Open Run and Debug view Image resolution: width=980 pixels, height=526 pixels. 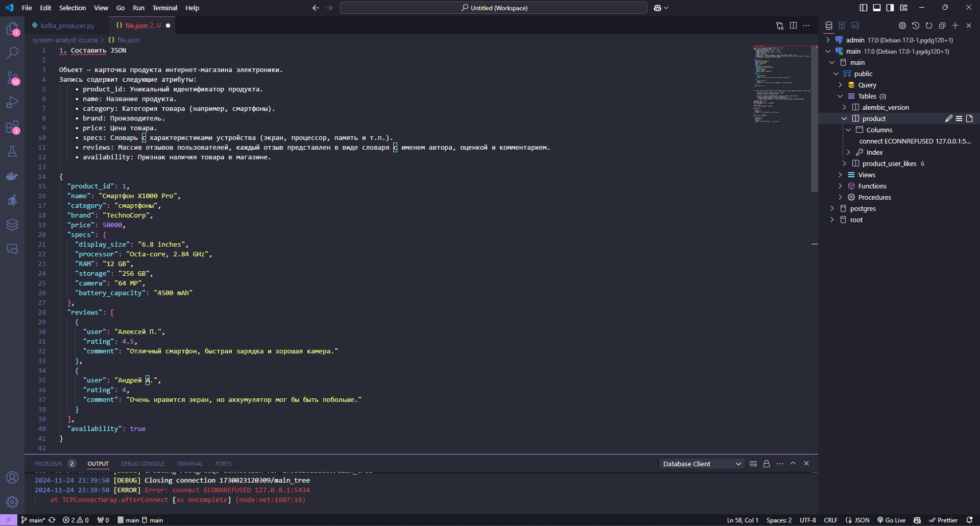coord(12,102)
